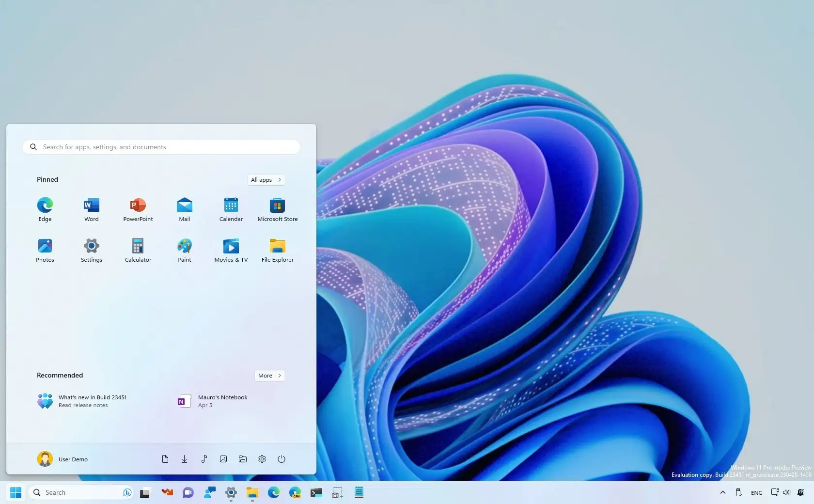Open notifications do-not-disturb bell icon
The image size is (814, 504).
coord(801,492)
